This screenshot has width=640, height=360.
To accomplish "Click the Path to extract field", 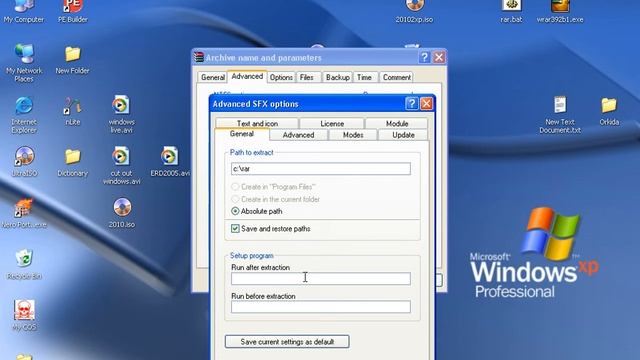I will [321, 169].
